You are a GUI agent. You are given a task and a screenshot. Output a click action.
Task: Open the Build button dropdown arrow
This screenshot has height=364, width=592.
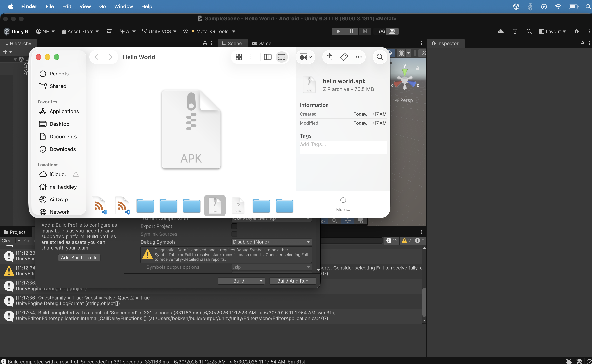261,281
